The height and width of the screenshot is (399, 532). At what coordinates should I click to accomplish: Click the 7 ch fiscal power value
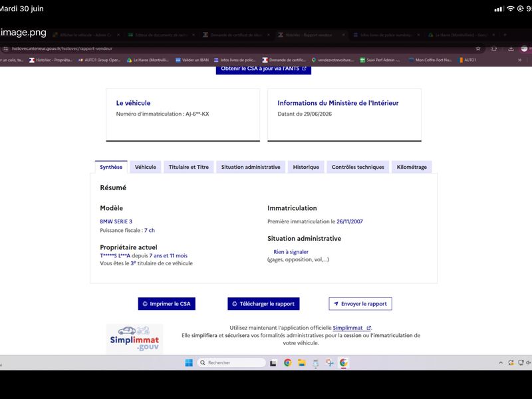[149, 230]
